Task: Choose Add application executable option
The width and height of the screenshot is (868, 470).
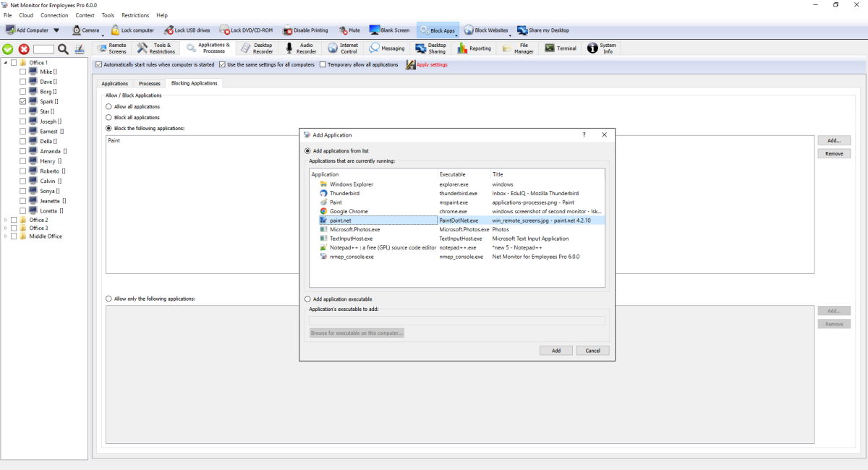Action: tap(308, 299)
